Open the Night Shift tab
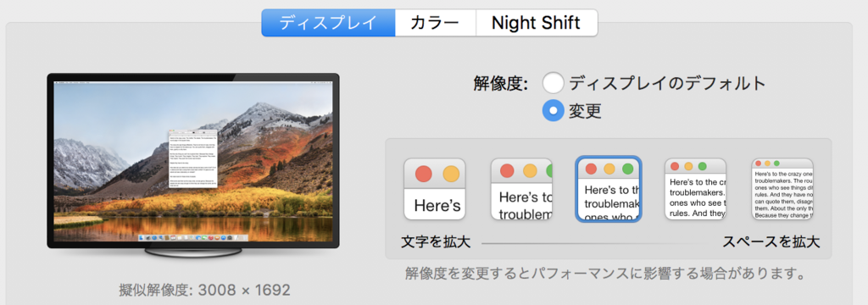 click(x=537, y=23)
